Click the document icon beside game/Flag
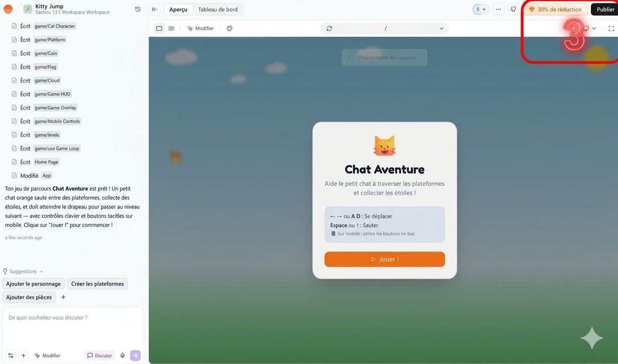The height and width of the screenshot is (364, 618). coord(14,67)
